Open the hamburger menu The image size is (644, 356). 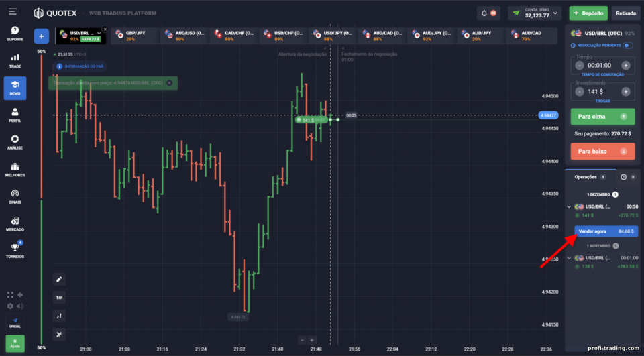13,11
